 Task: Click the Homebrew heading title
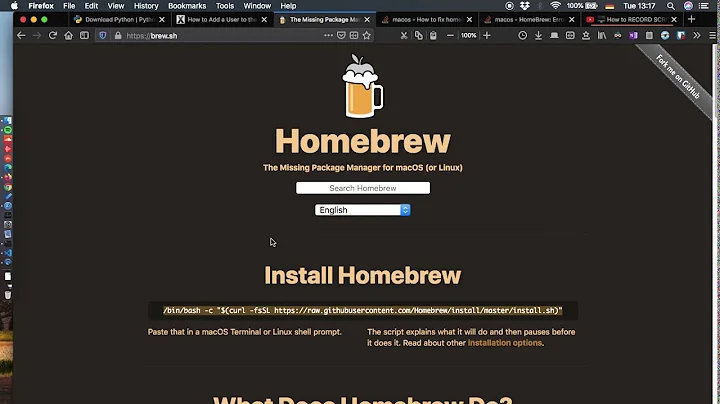pyautogui.click(x=363, y=141)
